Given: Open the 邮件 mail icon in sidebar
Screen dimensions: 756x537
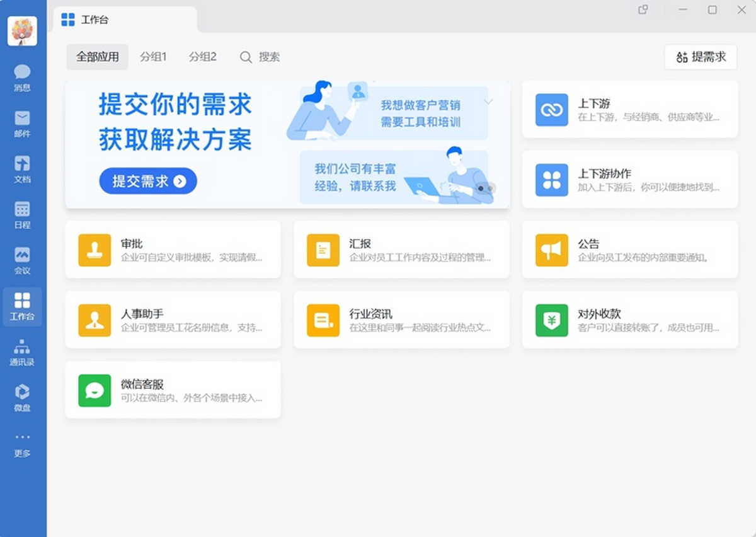Looking at the screenshot, I should [x=22, y=124].
